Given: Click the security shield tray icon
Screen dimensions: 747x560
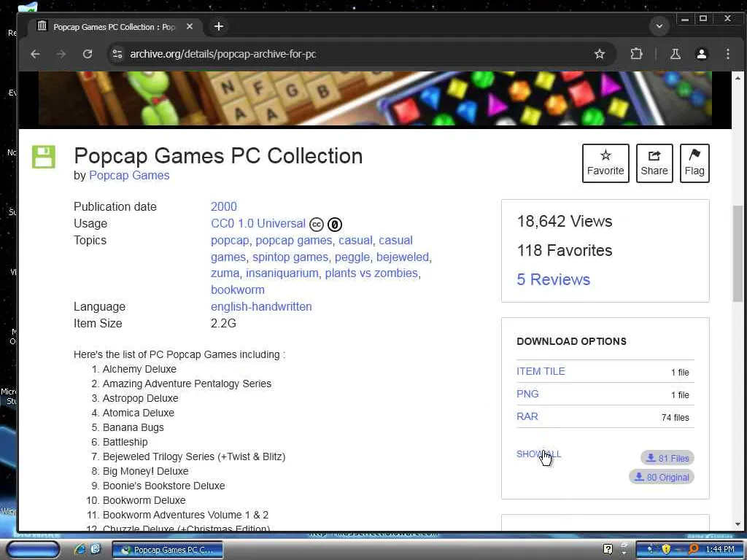Looking at the screenshot, I should [666, 549].
